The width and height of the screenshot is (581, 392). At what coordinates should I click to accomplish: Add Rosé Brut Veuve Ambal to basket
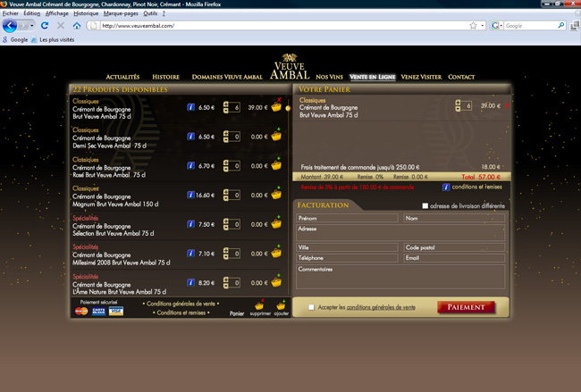[276, 164]
